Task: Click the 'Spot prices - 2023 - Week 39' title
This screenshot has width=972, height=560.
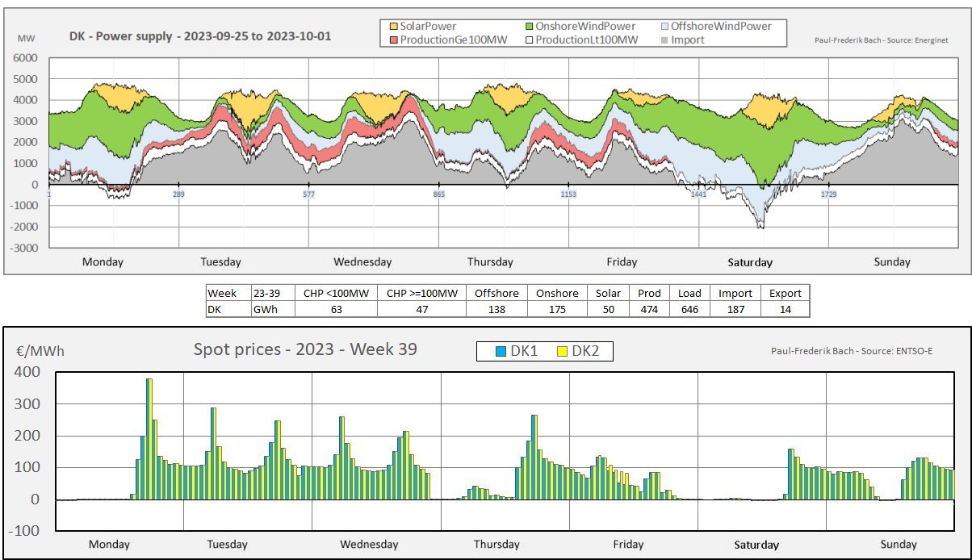Action: (305, 349)
